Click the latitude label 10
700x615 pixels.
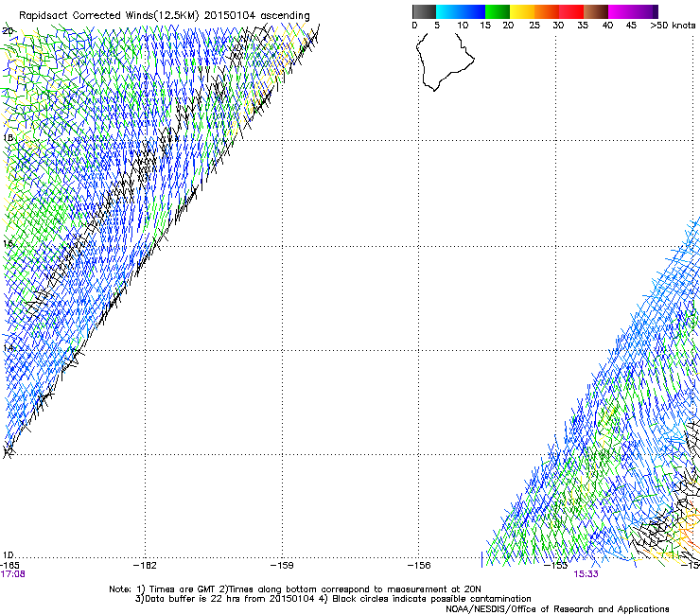[8, 555]
